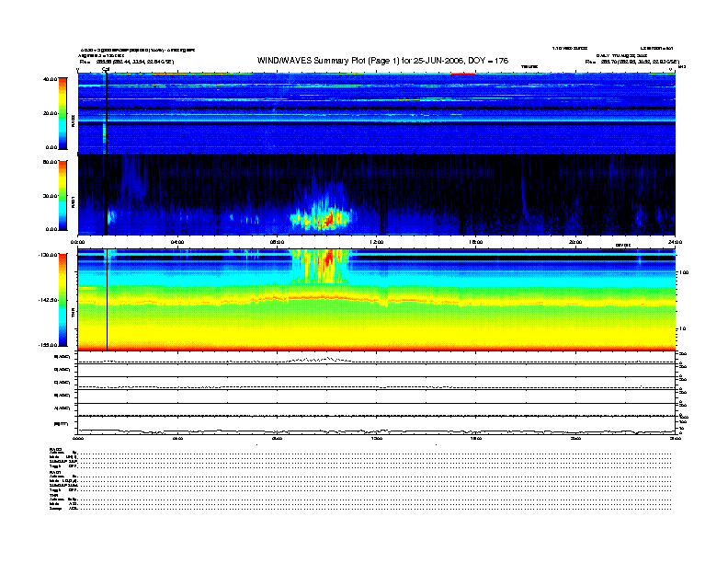This screenshot has height=563, width=728.
Task: Click the 20:00 label under RAD1 panel
Action: 575,242
